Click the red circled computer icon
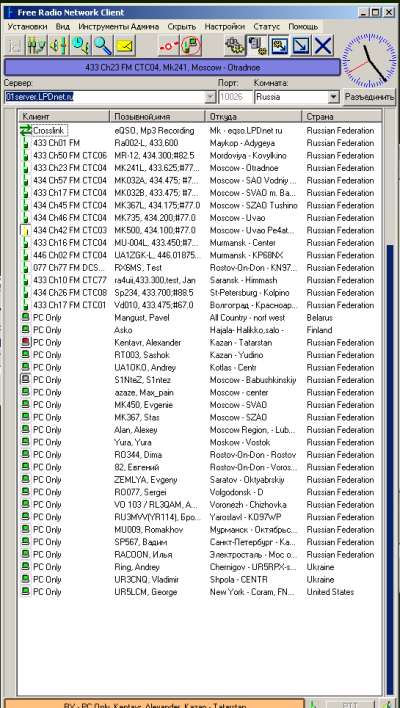The image size is (400, 708). tap(191, 46)
